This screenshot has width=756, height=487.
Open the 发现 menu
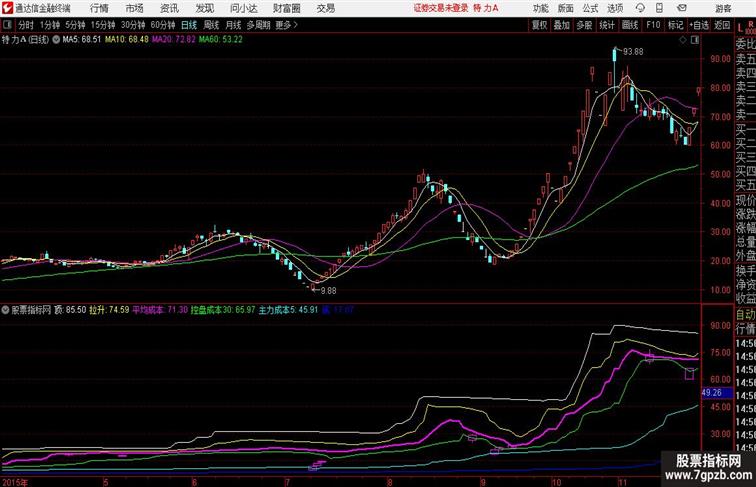pos(204,8)
